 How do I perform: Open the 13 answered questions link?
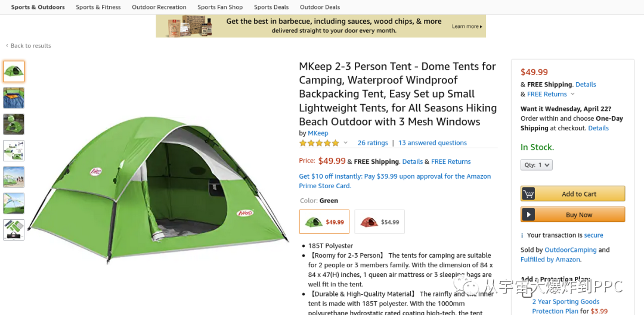pos(432,143)
